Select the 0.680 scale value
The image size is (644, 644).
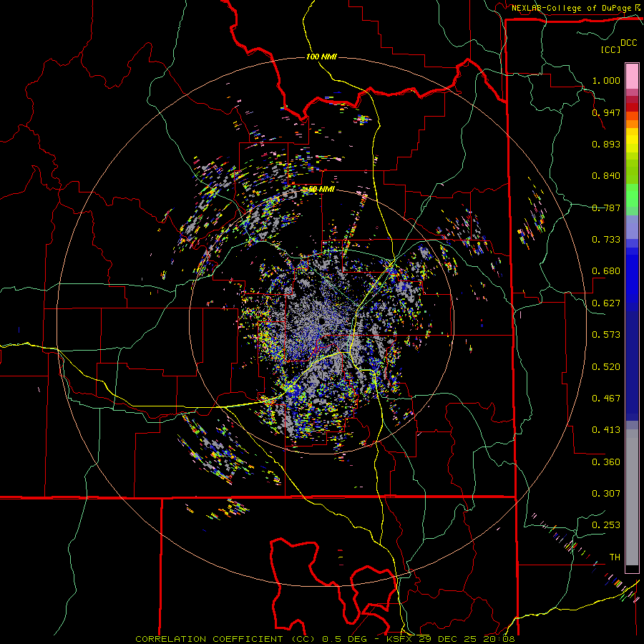coord(606,271)
